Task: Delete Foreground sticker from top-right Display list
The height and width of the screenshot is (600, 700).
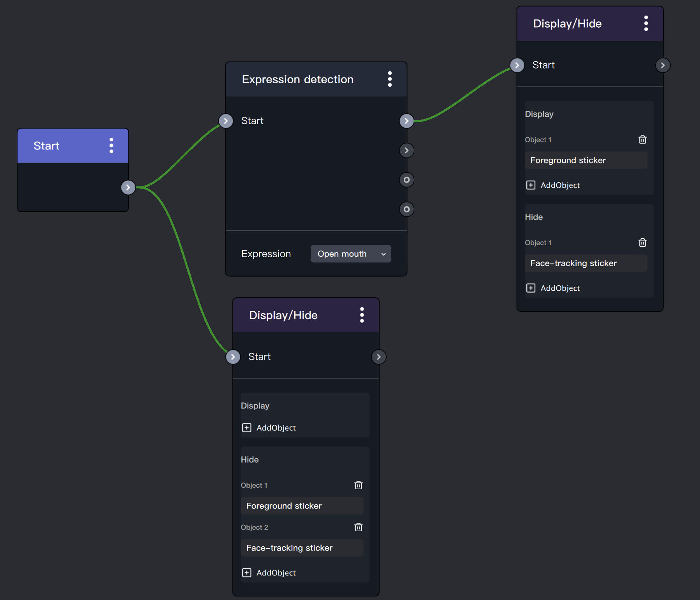Action: (x=642, y=139)
